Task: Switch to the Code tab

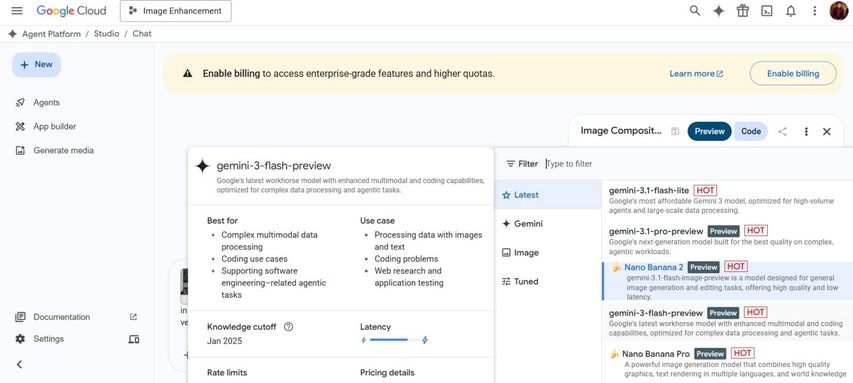Action: coord(751,131)
